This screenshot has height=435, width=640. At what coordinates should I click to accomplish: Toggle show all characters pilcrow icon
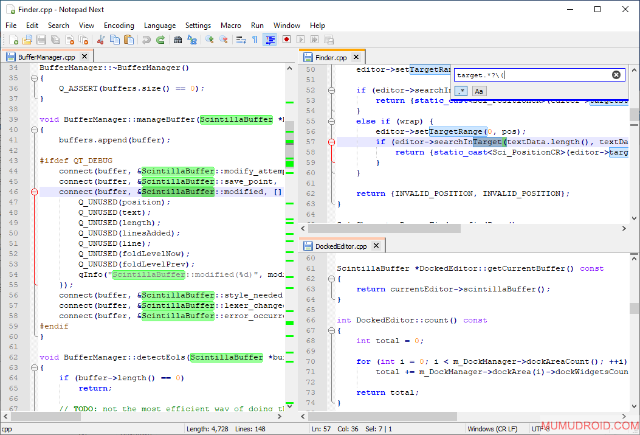pos(255,40)
